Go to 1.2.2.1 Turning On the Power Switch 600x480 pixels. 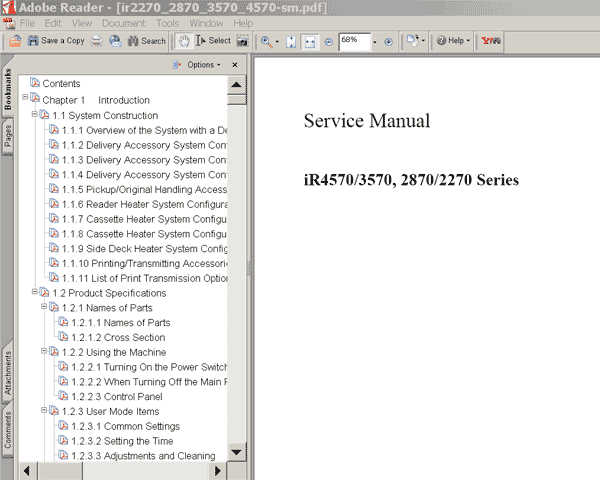(149, 367)
